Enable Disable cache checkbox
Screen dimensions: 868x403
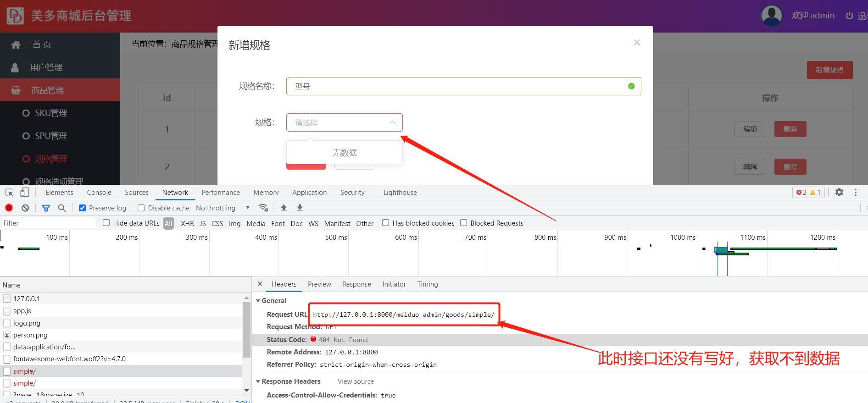coord(141,208)
